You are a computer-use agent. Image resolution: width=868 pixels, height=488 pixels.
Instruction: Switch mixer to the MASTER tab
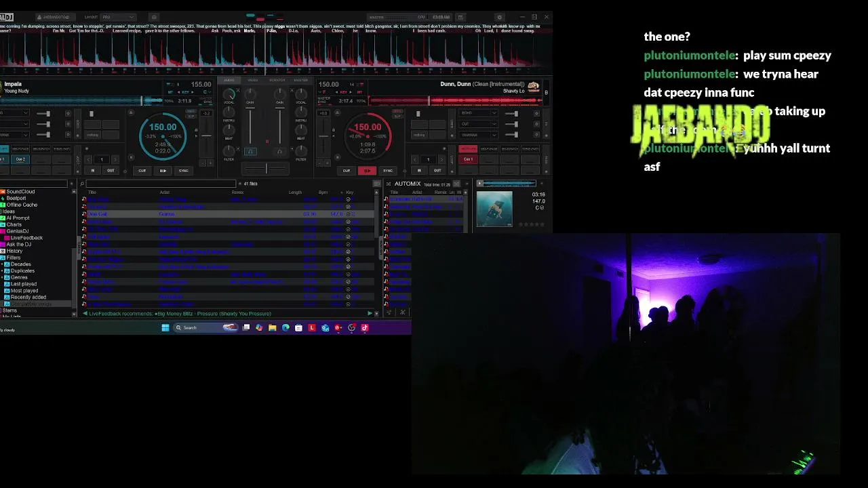300,80
